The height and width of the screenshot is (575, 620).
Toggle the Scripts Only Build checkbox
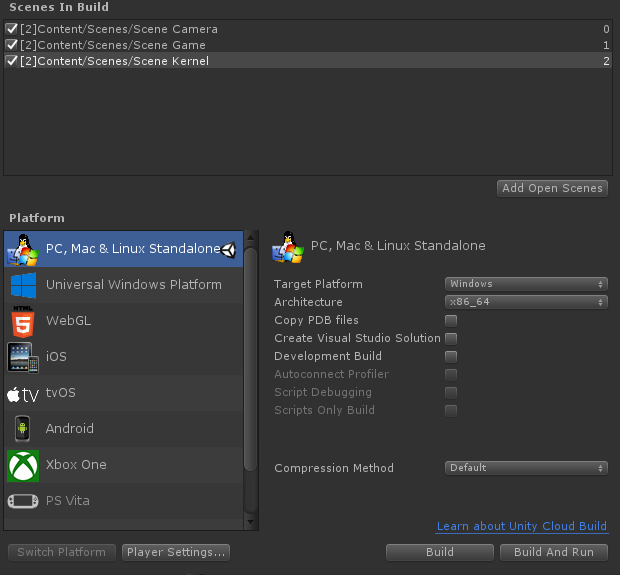pos(451,410)
